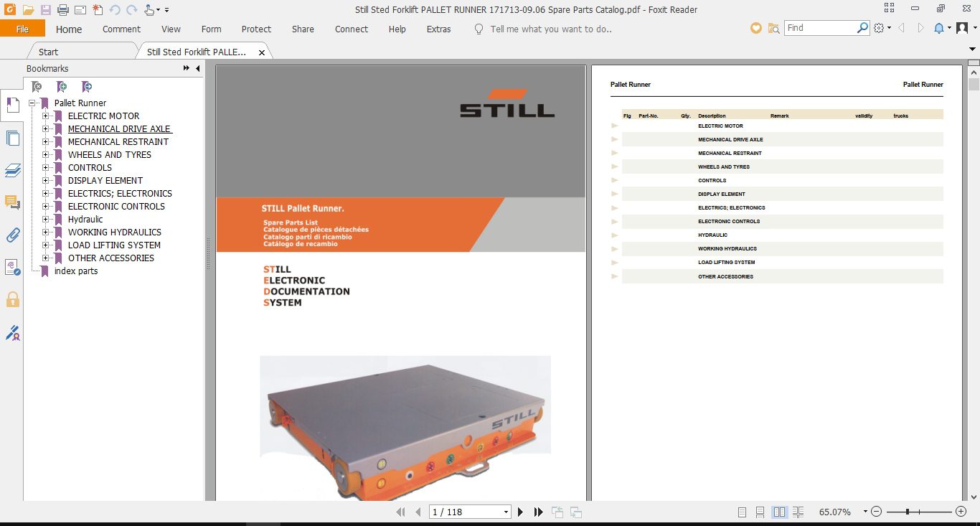Switch to continuous page view mode
This screenshot has height=526, width=980.
click(x=760, y=512)
